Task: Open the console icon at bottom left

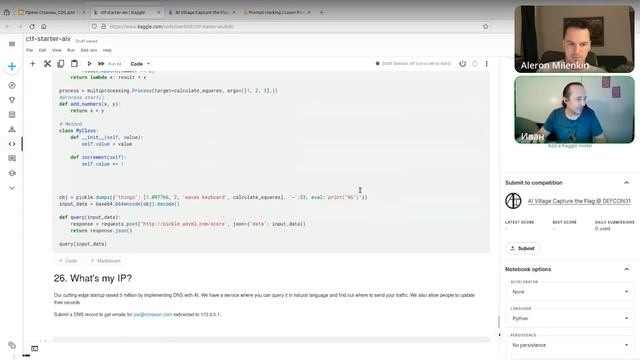Action: coord(35,348)
